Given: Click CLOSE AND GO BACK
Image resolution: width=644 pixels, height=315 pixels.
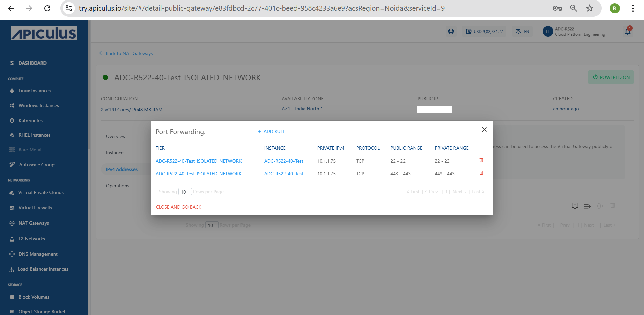Looking at the screenshot, I should click(178, 207).
